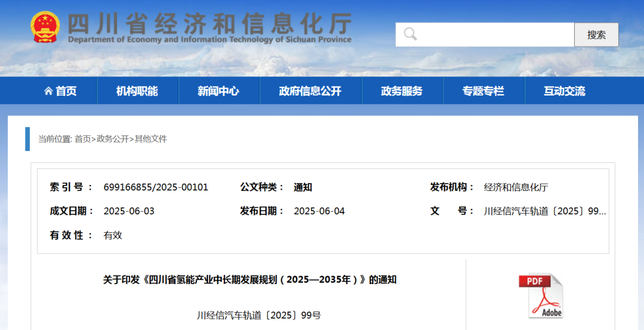
Task: Click the 2025-06-03 creation date
Action: click(x=129, y=211)
